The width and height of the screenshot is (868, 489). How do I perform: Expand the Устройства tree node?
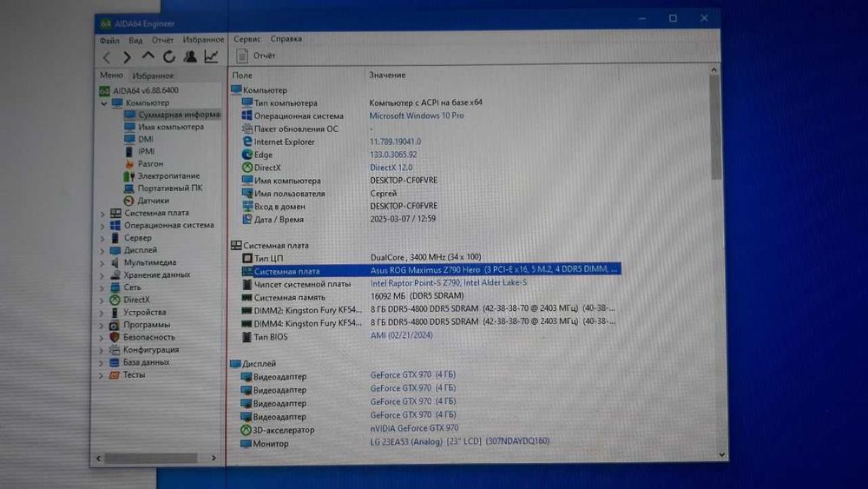(102, 313)
